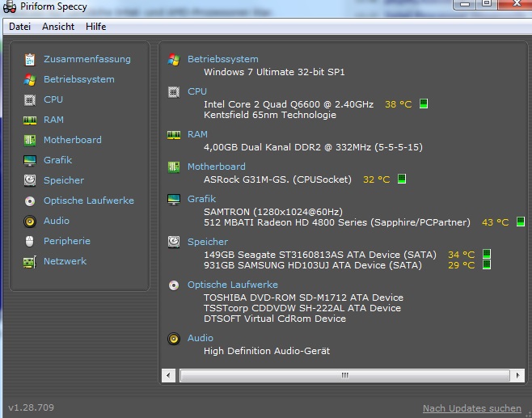Image resolution: width=532 pixels, height=418 pixels.
Task: Click the CPU temperature value 38 °C
Action: (399, 104)
